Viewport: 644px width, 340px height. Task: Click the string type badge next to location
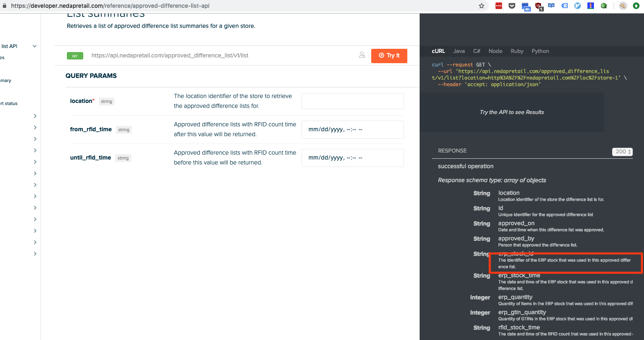pyautogui.click(x=107, y=101)
